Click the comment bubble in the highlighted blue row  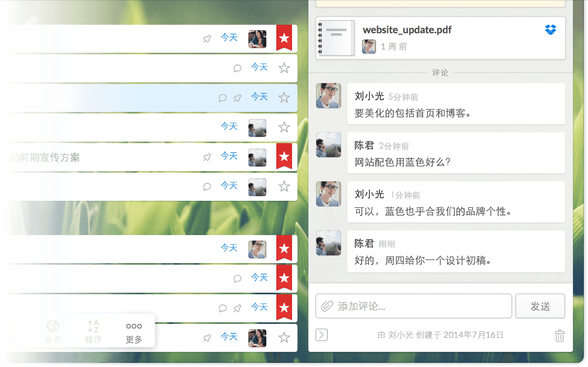pos(222,98)
